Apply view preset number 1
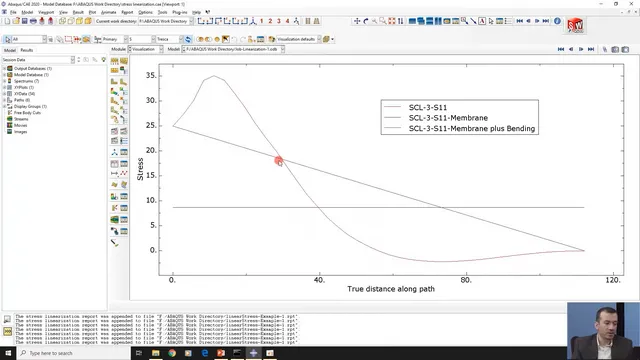This screenshot has height=360, width=640. pyautogui.click(x=262, y=21)
